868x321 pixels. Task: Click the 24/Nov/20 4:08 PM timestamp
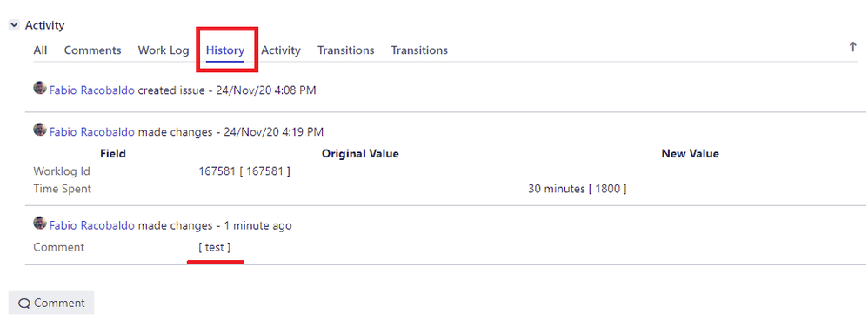click(270, 90)
